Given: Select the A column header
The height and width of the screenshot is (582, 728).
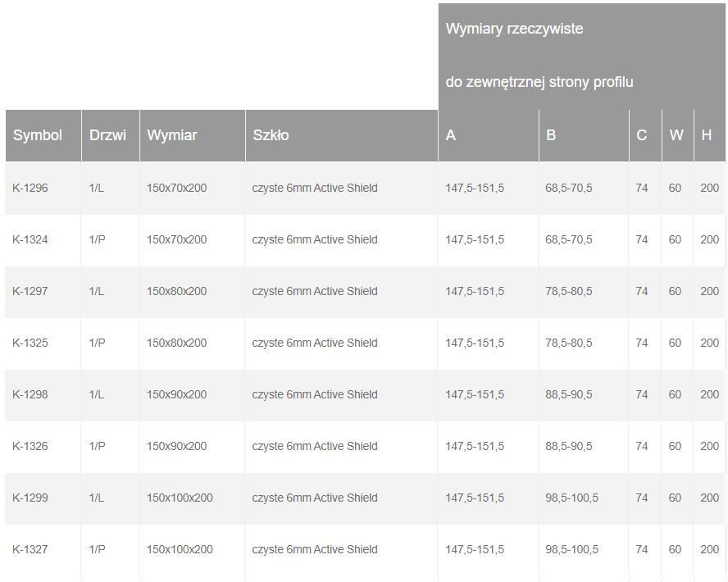Looking at the screenshot, I should (450, 135).
